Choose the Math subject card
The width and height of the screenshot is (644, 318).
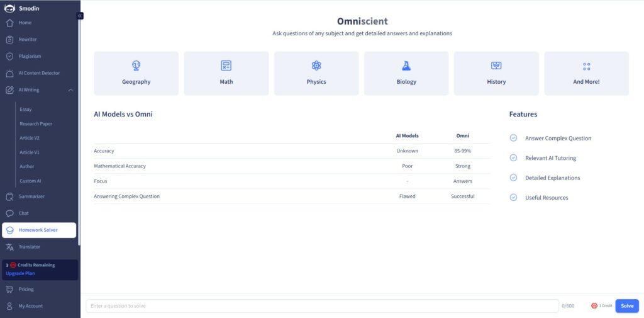226,73
